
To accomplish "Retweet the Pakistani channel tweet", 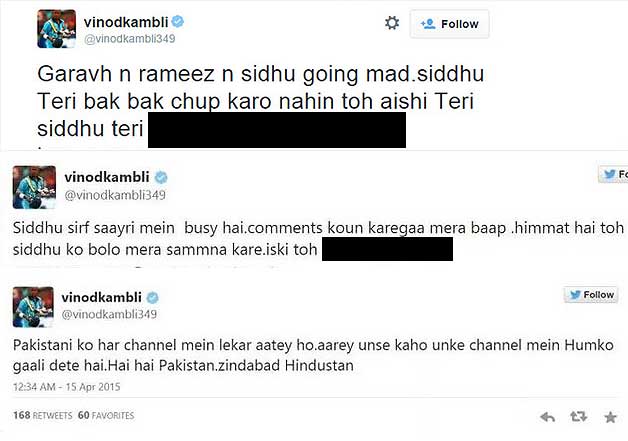I will (578, 417).
